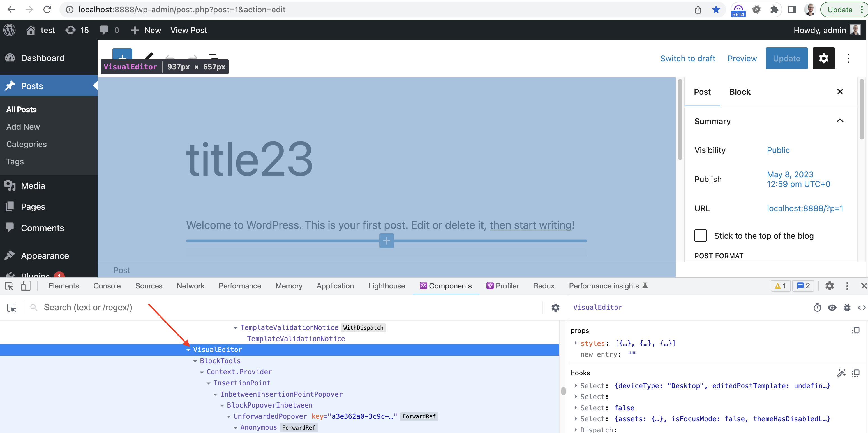This screenshot has height=433, width=868.
Task: Change visibility via Public link
Action: 778,150
